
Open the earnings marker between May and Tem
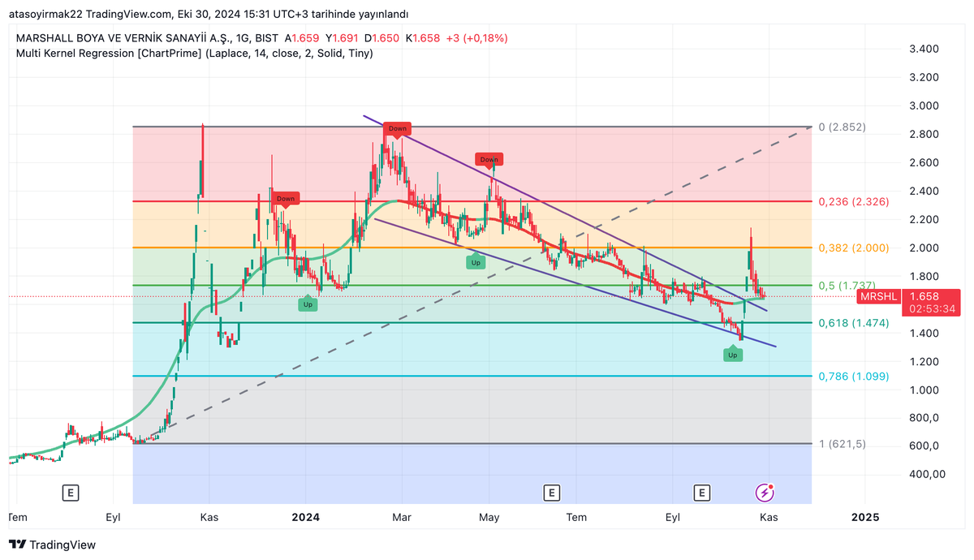pos(552,492)
